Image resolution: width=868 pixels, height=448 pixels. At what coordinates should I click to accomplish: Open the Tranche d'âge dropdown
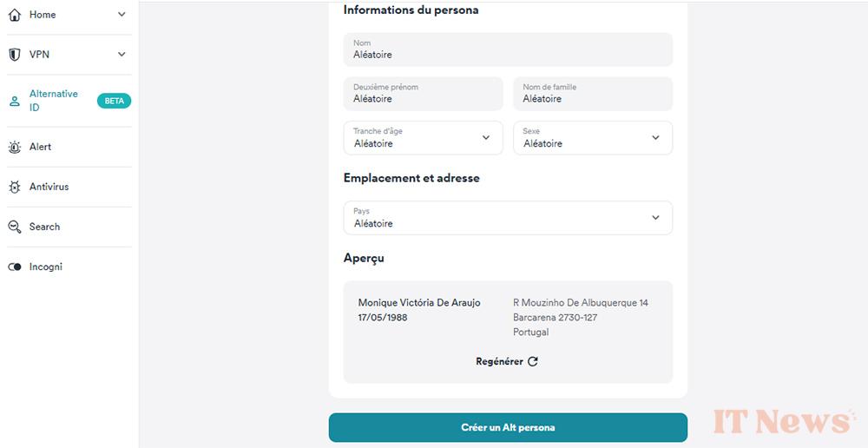pos(423,138)
